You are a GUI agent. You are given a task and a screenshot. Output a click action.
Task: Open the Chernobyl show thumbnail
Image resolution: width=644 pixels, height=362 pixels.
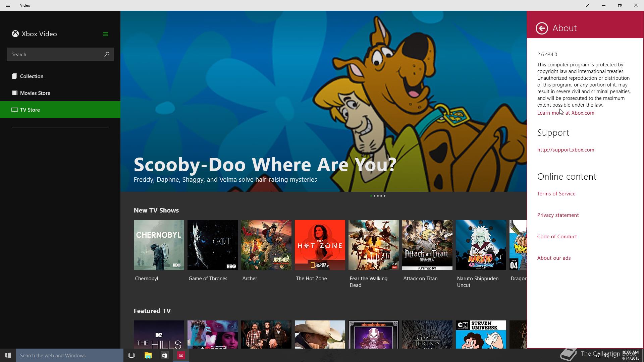(x=159, y=245)
